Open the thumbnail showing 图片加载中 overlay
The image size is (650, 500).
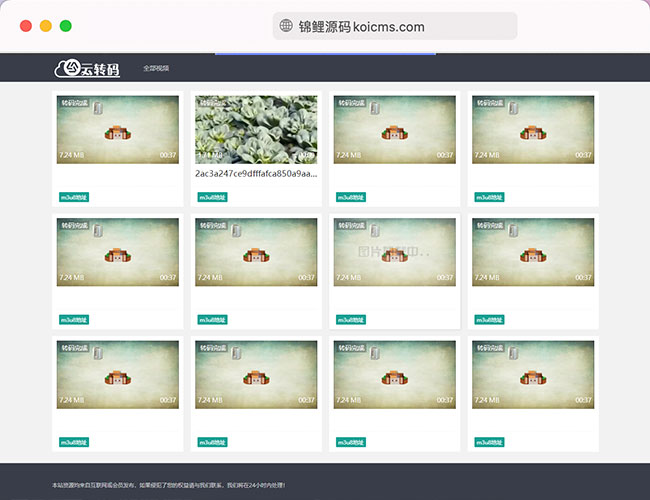coord(394,252)
